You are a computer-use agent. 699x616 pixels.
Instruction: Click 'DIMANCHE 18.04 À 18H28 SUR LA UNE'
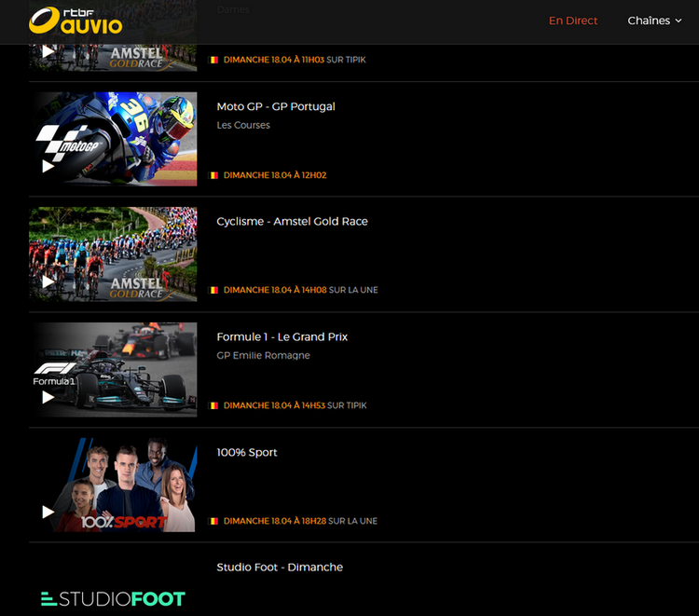click(300, 521)
